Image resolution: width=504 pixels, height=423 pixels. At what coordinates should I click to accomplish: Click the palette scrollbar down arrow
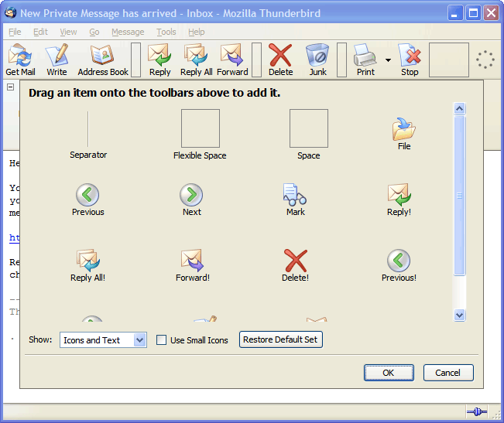459,316
